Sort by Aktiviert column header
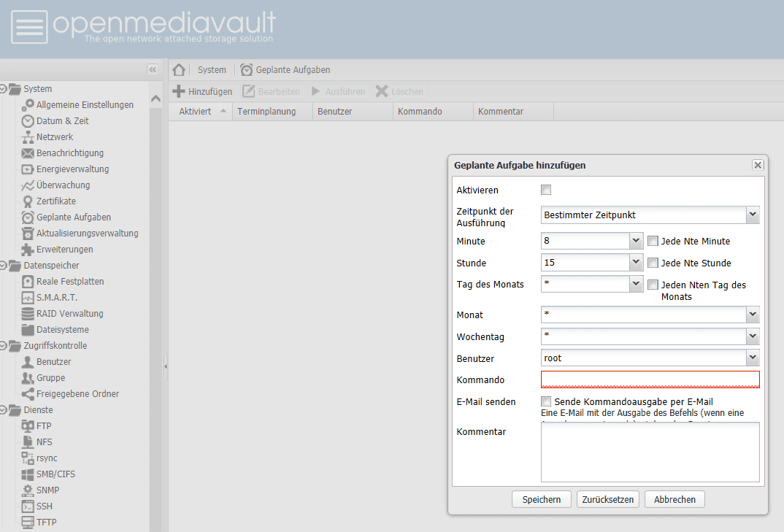Screen dimensions: 784x532 coord(201,112)
